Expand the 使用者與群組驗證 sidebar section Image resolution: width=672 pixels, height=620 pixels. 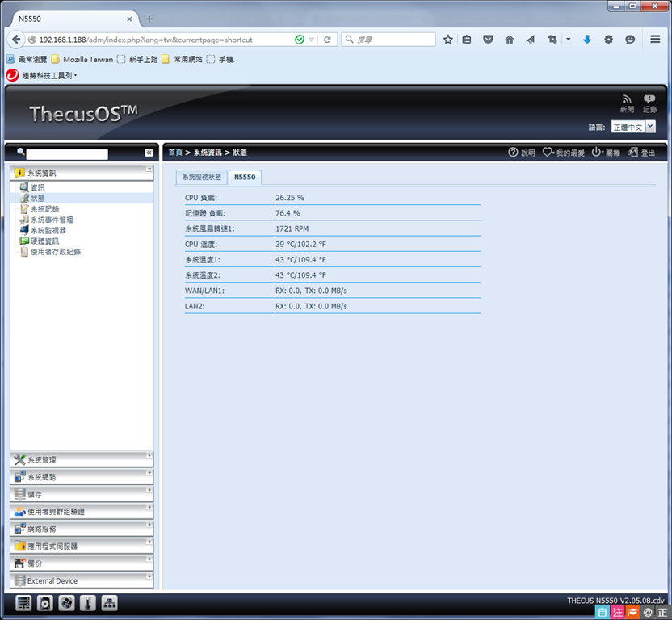point(82,512)
